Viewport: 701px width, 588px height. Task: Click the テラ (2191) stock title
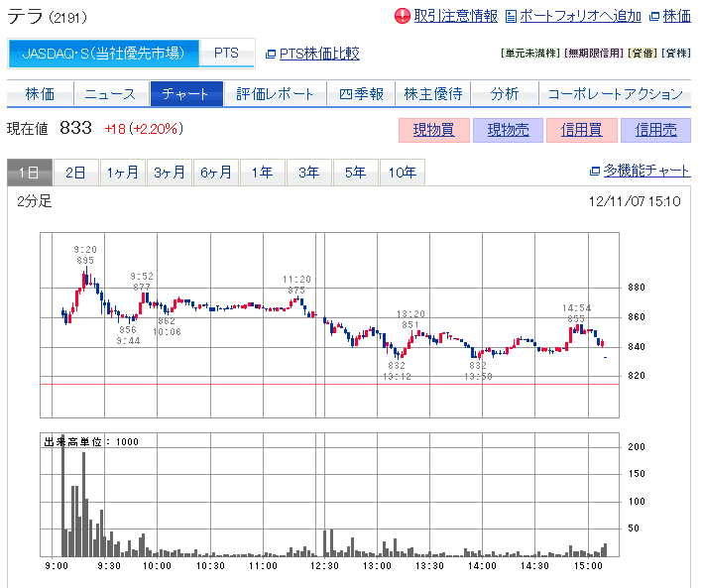point(47,17)
